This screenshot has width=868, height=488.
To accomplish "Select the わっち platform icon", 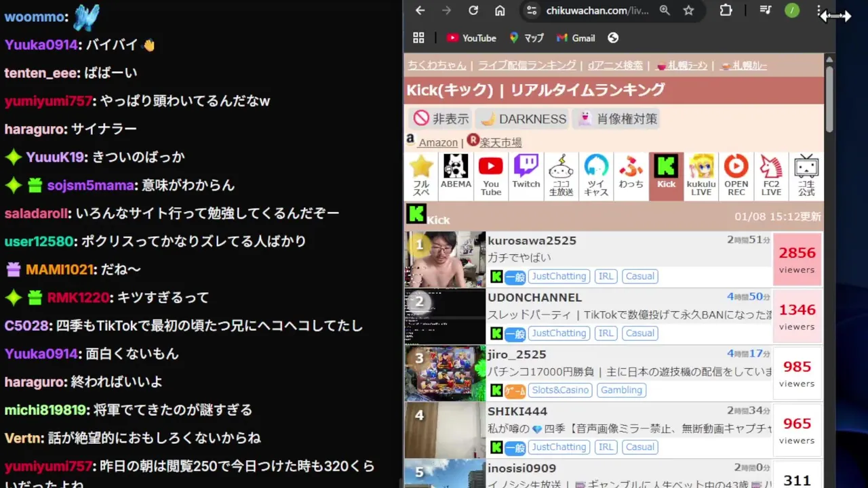I will 631,176.
